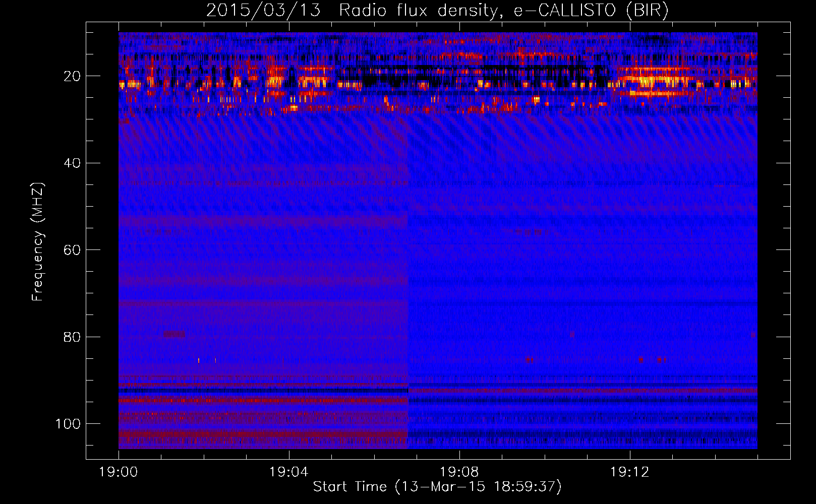This screenshot has width=816, height=504.
Task: Click the '40' frequency axis label
Action: (x=73, y=163)
